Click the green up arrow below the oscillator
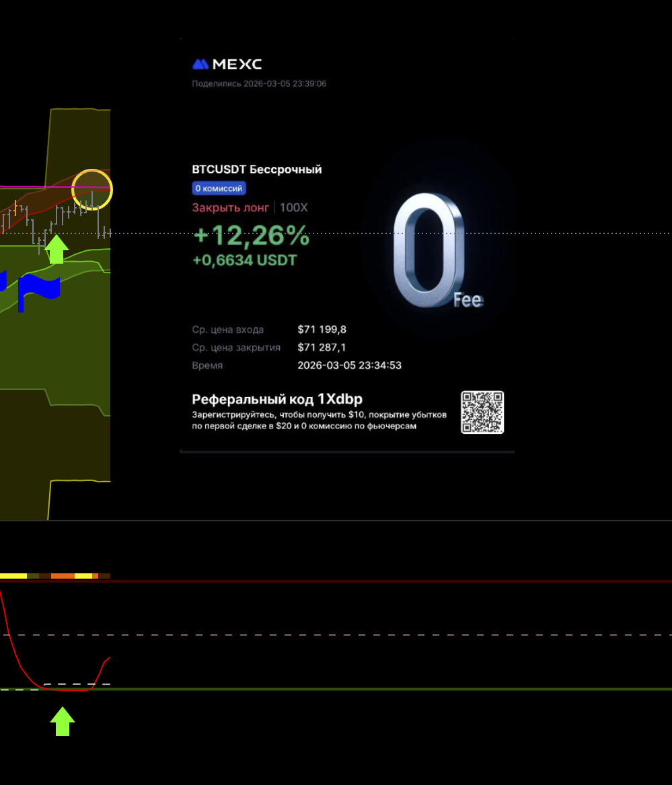 (63, 721)
